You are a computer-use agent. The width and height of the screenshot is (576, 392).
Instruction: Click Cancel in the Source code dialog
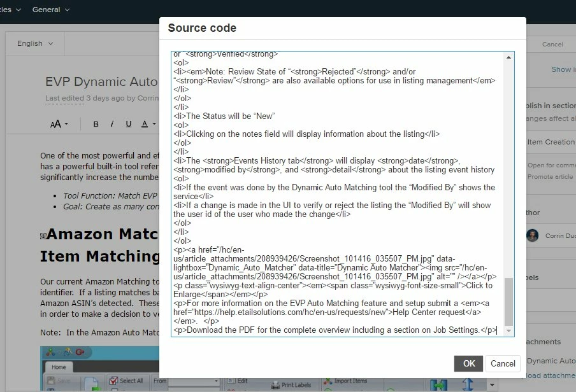click(503, 363)
